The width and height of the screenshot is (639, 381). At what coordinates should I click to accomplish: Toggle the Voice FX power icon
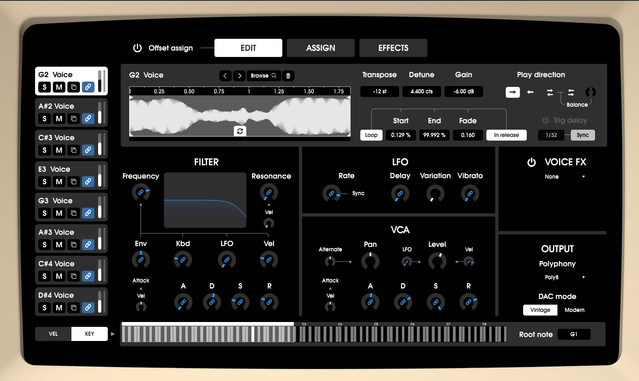tap(531, 163)
